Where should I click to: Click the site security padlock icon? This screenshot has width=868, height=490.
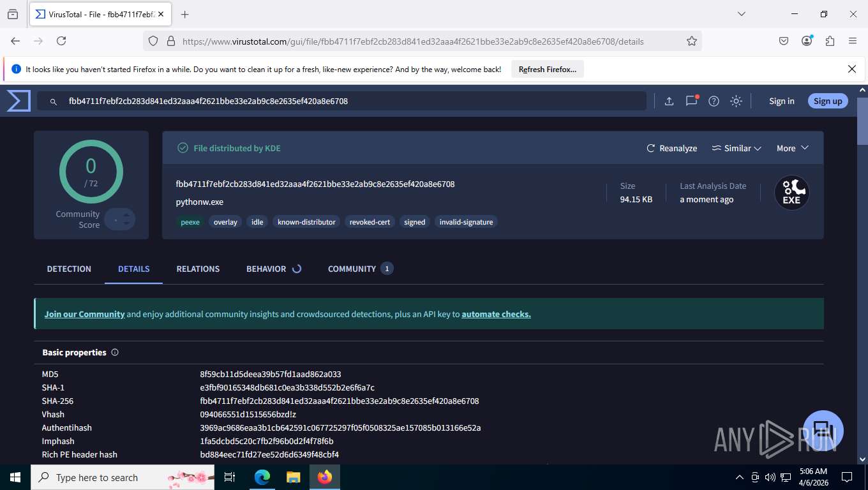coord(171,41)
